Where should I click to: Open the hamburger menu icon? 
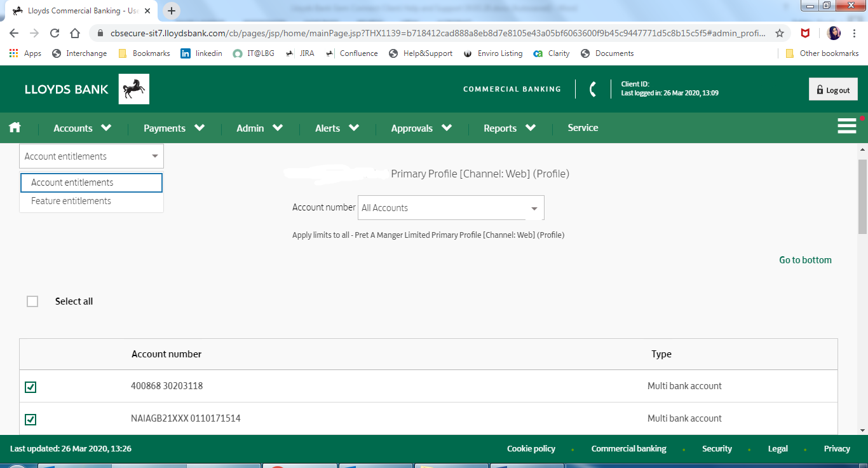click(x=847, y=126)
